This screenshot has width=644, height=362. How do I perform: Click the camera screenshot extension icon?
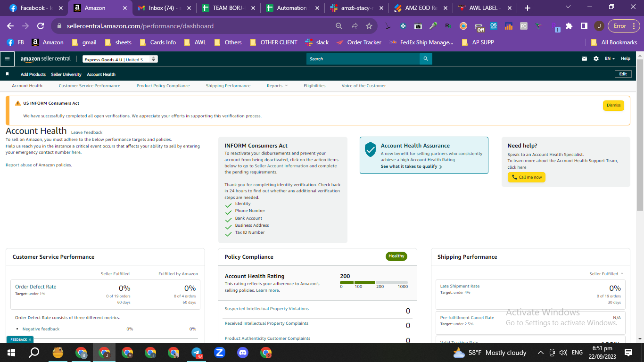click(x=418, y=26)
